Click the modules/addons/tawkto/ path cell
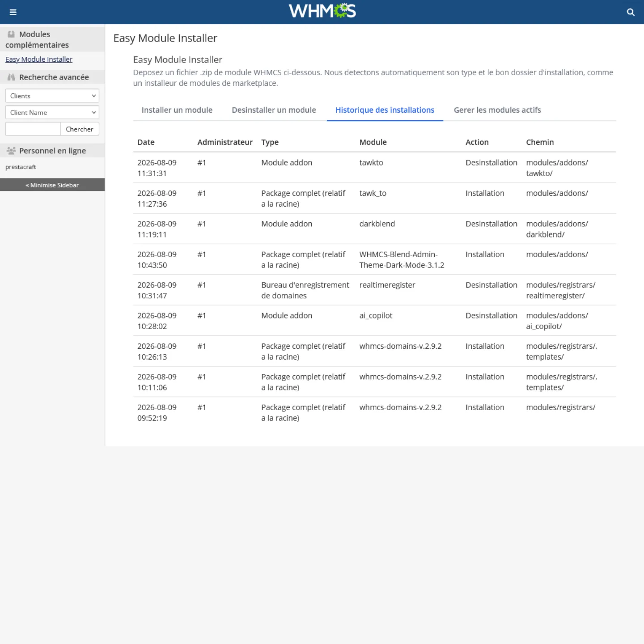Image resolution: width=644 pixels, height=644 pixels. click(x=557, y=168)
